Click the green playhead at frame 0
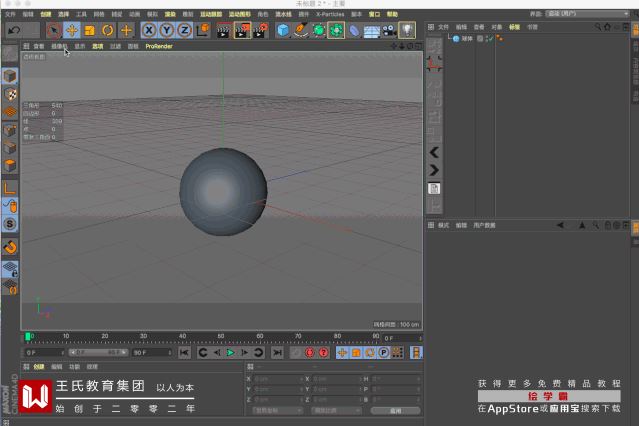The image size is (639, 426). 28,337
